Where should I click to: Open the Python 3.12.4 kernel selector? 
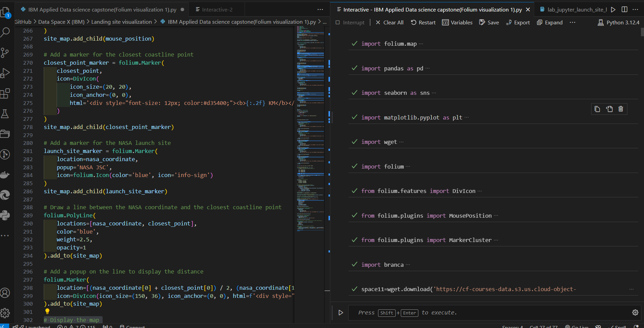point(619,23)
